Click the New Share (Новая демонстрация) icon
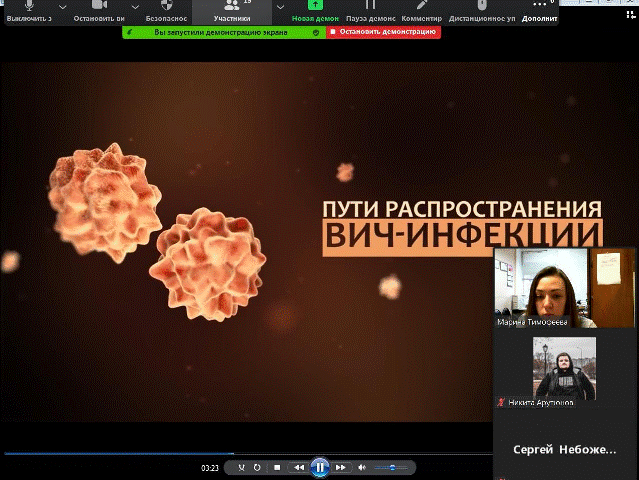The height and width of the screenshot is (480, 639). point(315,6)
